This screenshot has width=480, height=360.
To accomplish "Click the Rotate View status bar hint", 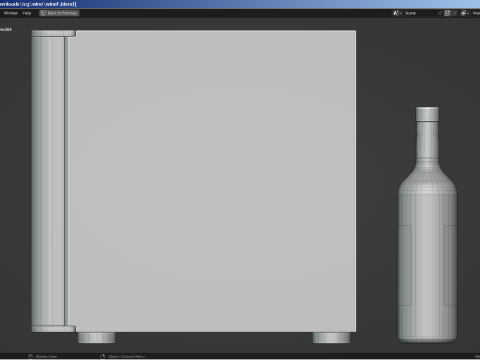I will (x=43, y=356).
